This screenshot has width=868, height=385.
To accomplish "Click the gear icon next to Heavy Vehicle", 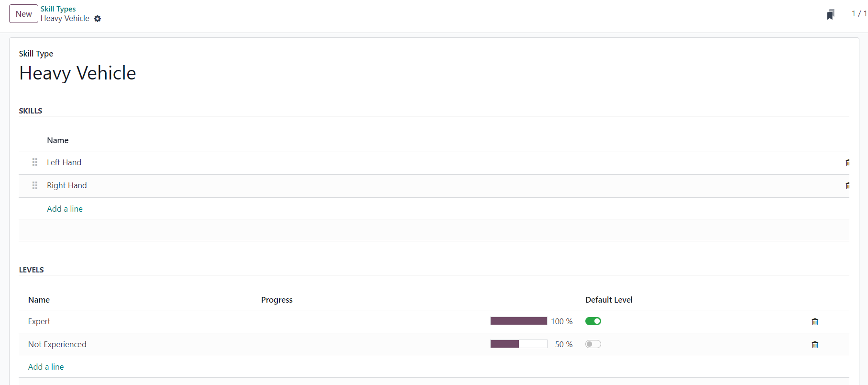I will (98, 19).
